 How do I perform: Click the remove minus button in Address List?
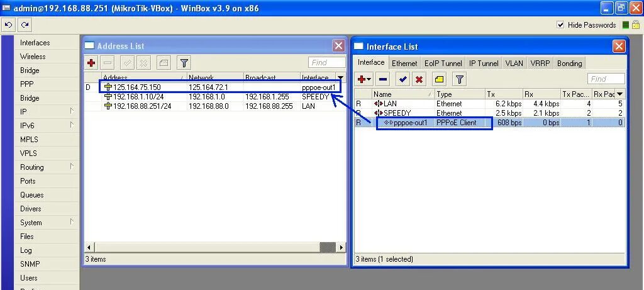pyautogui.click(x=108, y=63)
